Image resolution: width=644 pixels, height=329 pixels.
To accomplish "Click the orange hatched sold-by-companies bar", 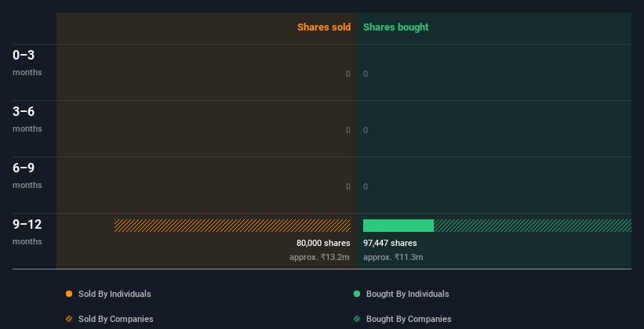I will (232, 226).
